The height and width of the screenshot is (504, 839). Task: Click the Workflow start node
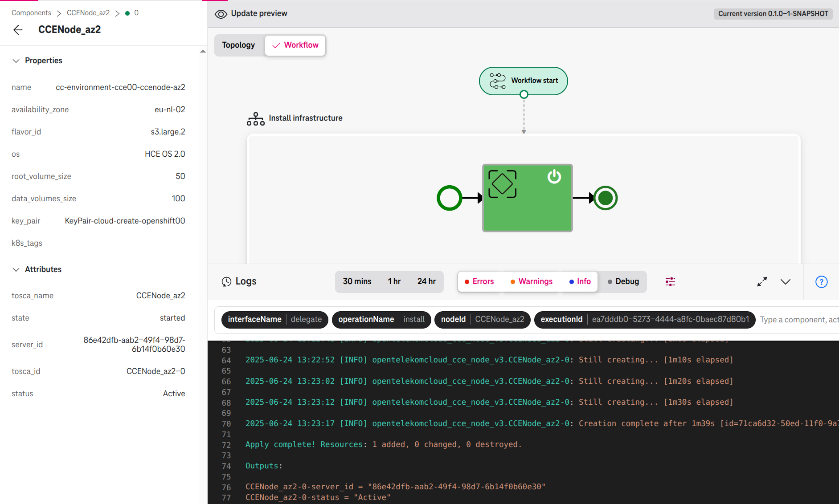[523, 81]
